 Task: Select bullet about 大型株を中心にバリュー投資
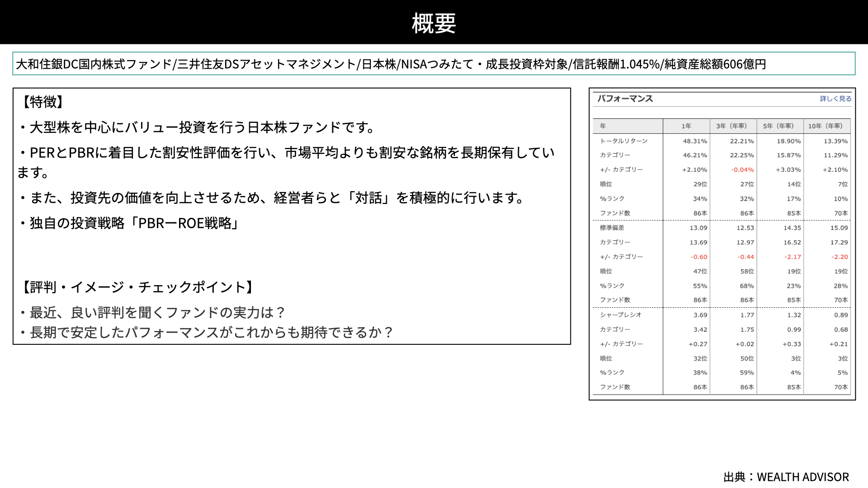click(197, 127)
